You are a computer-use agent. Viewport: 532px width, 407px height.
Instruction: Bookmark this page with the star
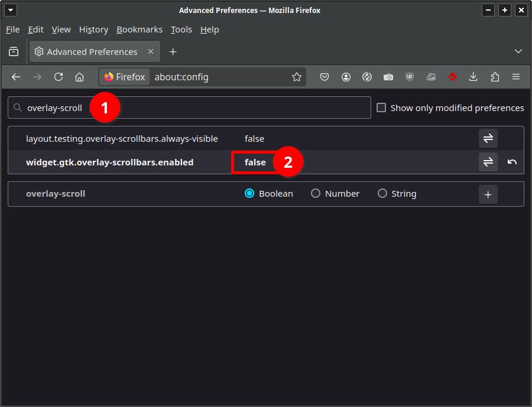pyautogui.click(x=297, y=77)
